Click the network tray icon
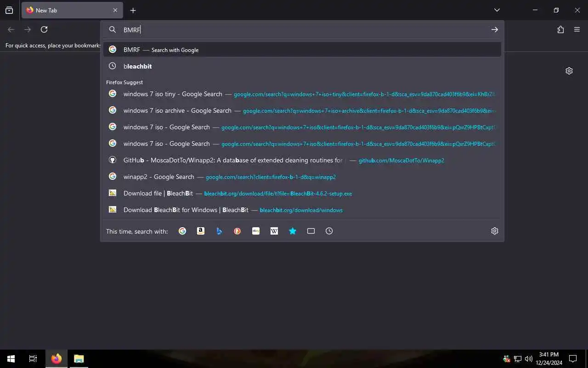This screenshot has height=368, width=588. coord(518,359)
